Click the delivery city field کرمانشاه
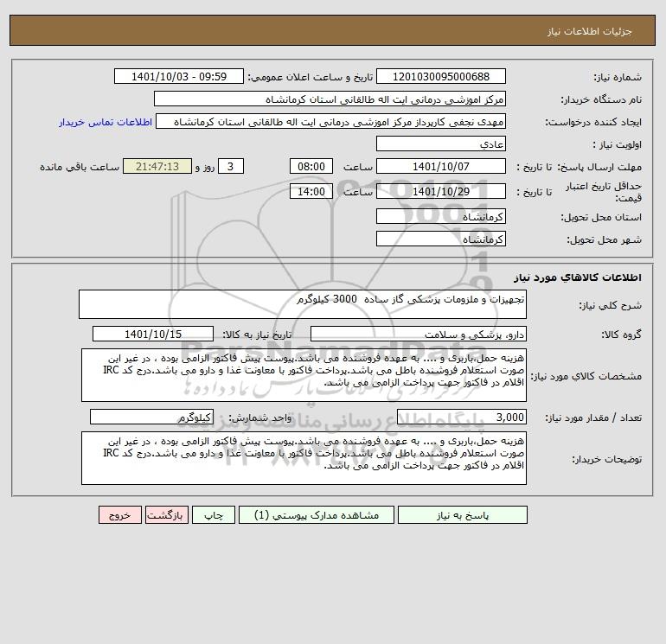666x644 pixels. [441, 239]
